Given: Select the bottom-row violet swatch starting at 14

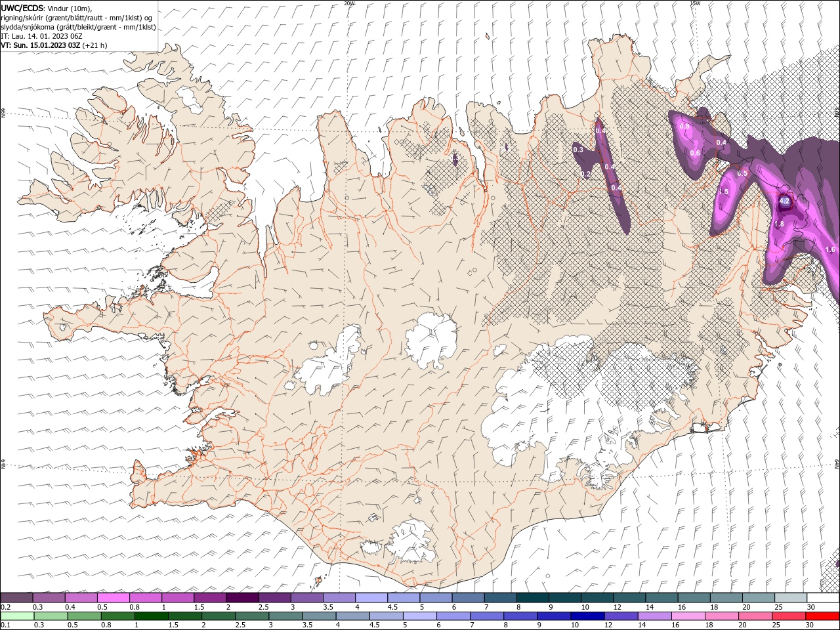Looking at the screenshot, I should (654, 616).
